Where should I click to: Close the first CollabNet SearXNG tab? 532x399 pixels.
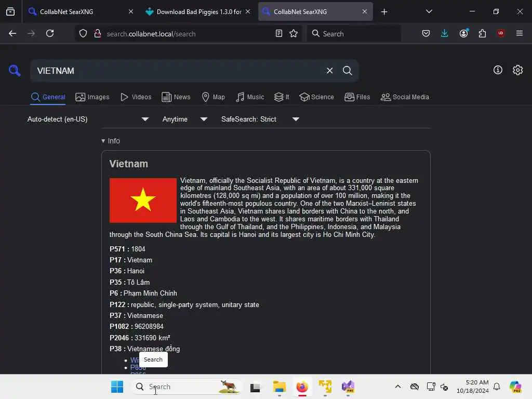point(131,12)
